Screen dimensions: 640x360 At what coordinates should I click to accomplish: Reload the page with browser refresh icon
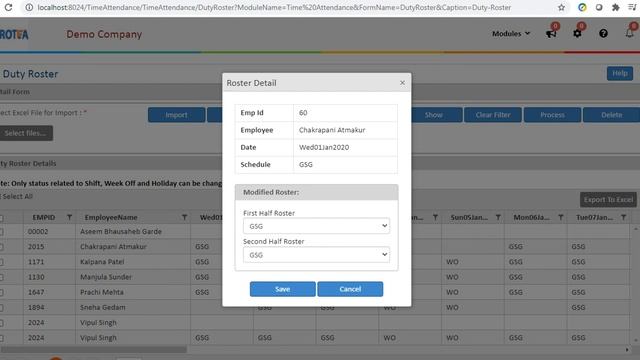pos(8,7)
